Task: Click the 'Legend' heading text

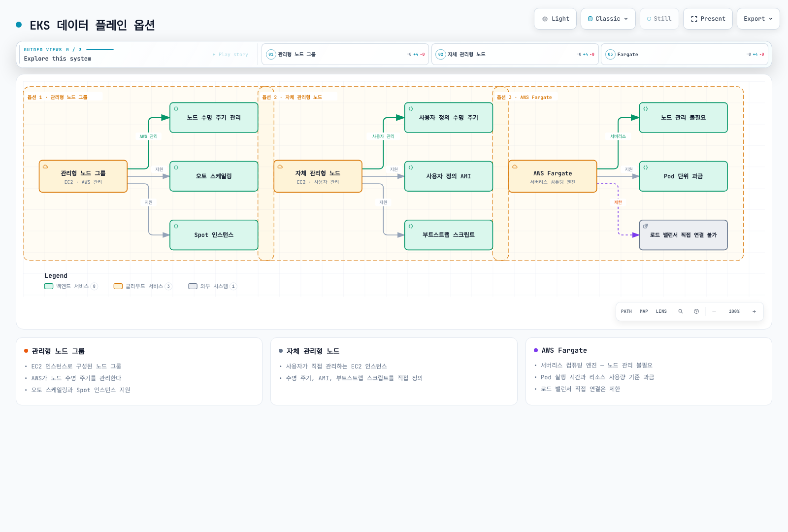Action: click(56, 276)
